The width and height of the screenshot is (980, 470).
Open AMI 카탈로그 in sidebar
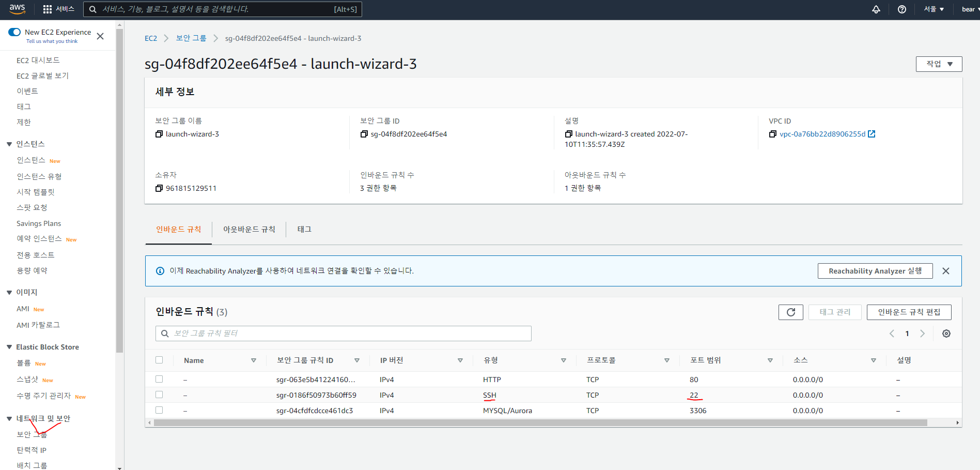tap(38, 325)
